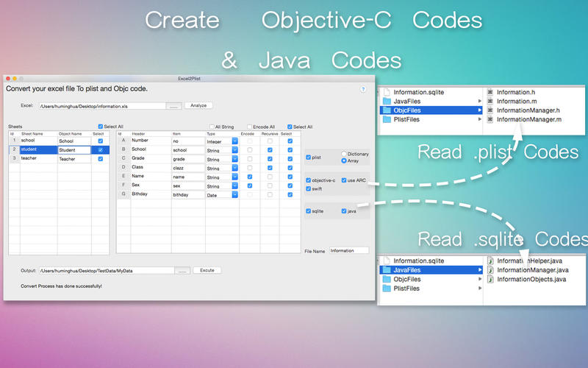Uncheck Recursive for the Grade row
Screen dimensions: 588x368
click(270, 159)
